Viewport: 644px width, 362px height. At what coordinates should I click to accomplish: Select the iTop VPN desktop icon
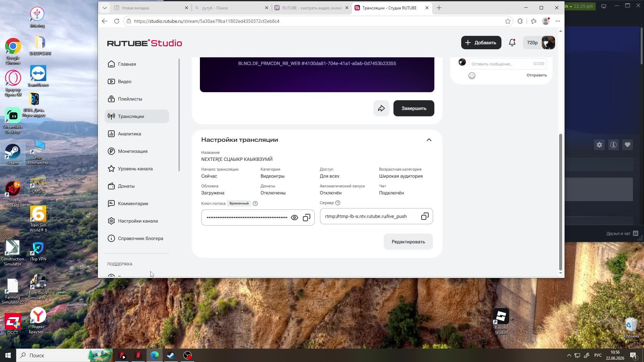tap(38, 251)
